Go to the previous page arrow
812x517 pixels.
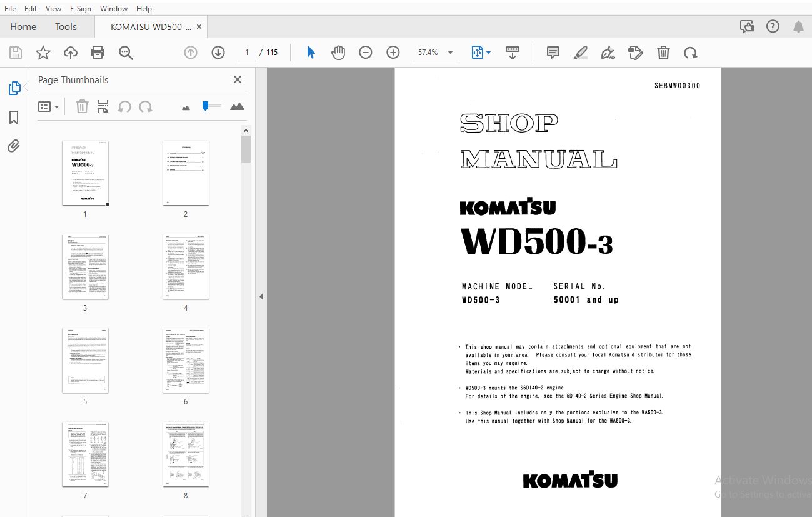pos(191,53)
